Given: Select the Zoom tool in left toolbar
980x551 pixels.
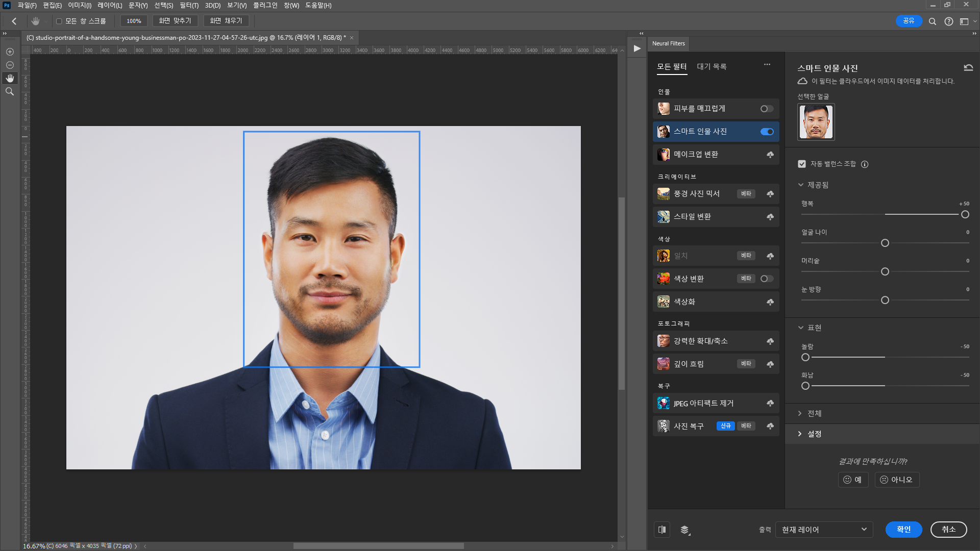Looking at the screenshot, I should (10, 91).
